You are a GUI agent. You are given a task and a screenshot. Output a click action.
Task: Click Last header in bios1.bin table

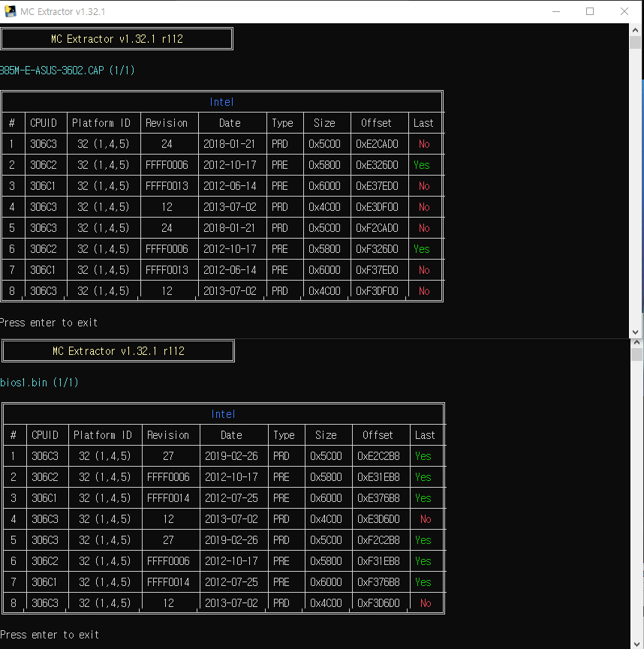click(x=425, y=435)
